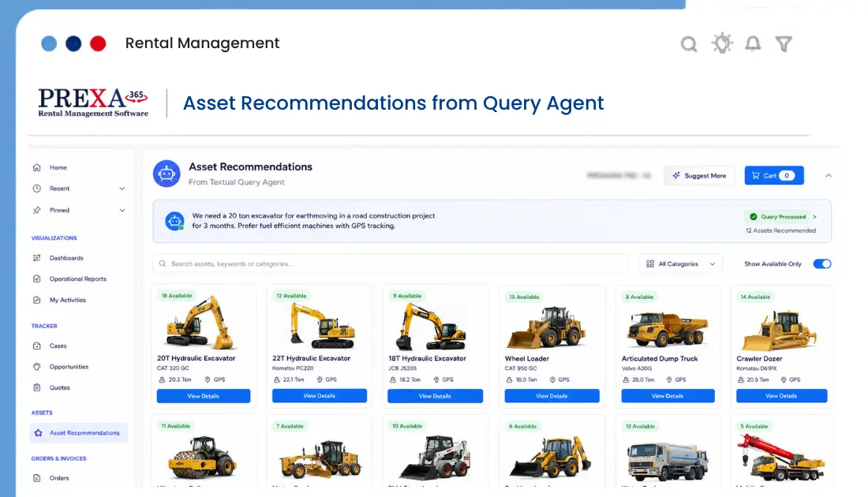868x497 pixels.
Task: View Details for Crawler Dozer
Action: (782, 396)
